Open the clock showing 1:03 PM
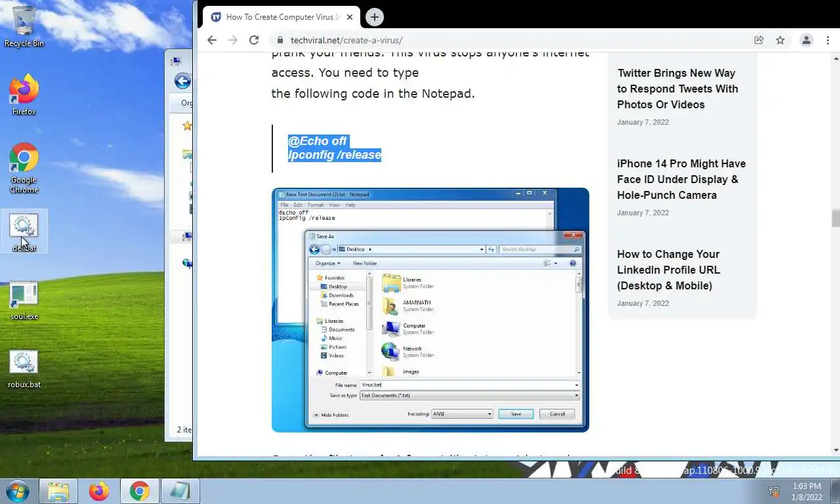The width and height of the screenshot is (840, 504). (x=807, y=492)
